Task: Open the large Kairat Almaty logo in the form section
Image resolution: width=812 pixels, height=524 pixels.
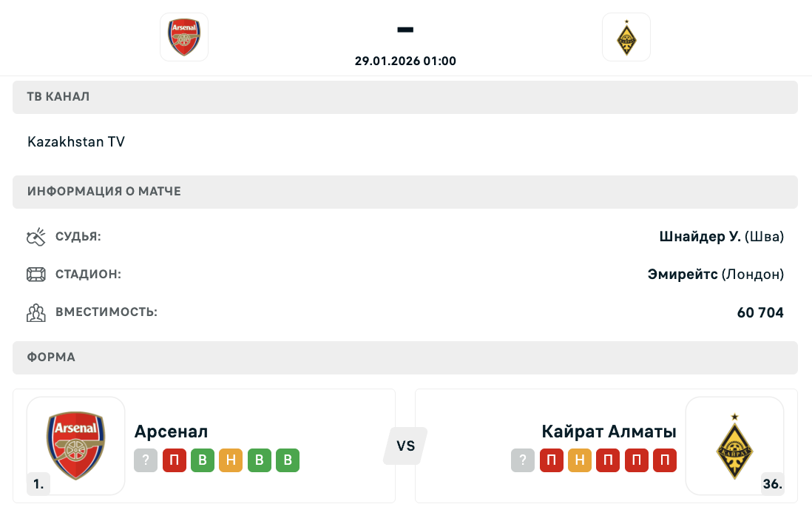Action: click(x=734, y=446)
